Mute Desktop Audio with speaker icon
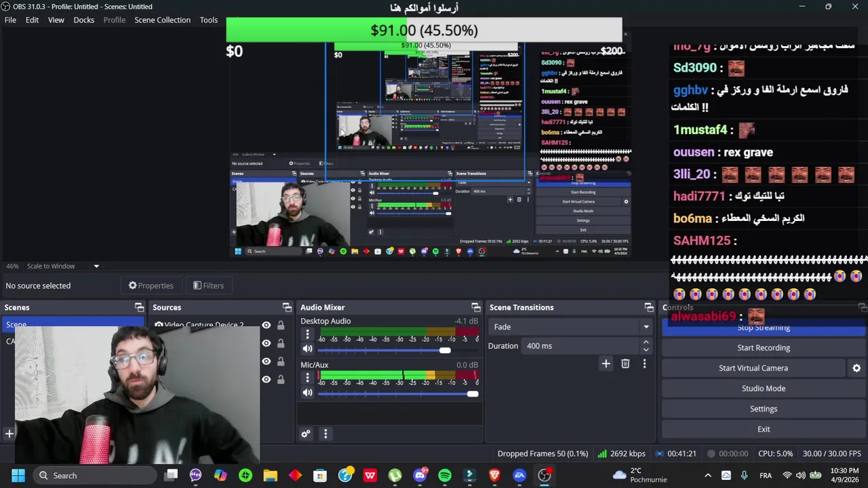Screen dimensions: 868x488 coord(308,349)
